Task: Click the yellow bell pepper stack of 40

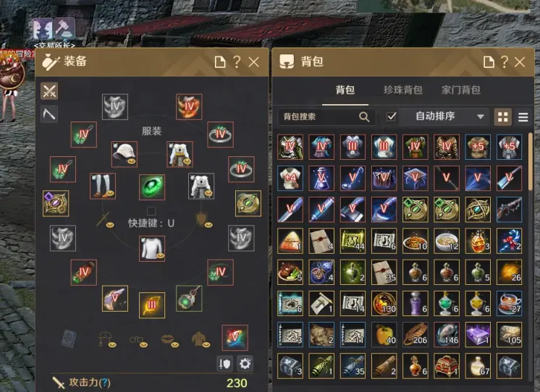Action: 384,334
